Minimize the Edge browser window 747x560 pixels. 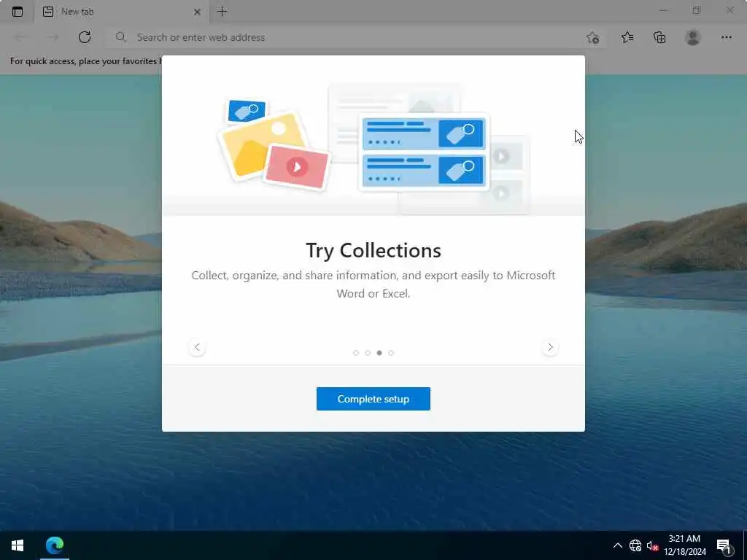[662, 10]
